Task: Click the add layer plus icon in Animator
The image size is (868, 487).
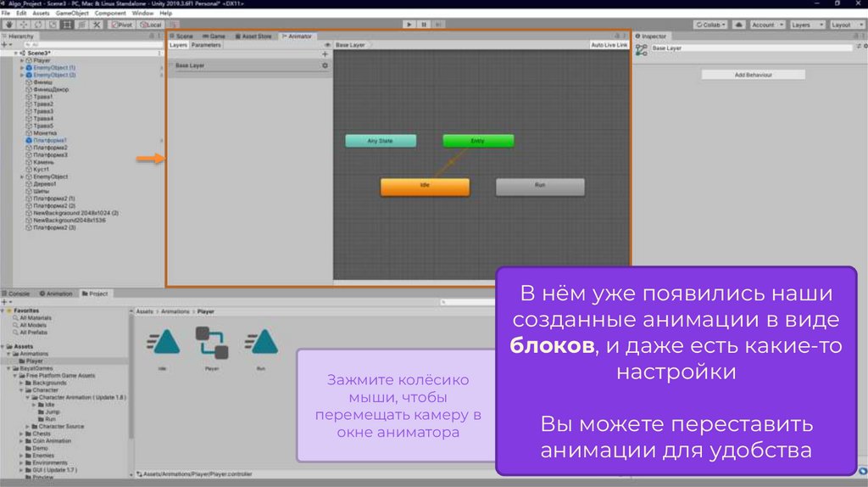Action: pyautogui.click(x=325, y=53)
